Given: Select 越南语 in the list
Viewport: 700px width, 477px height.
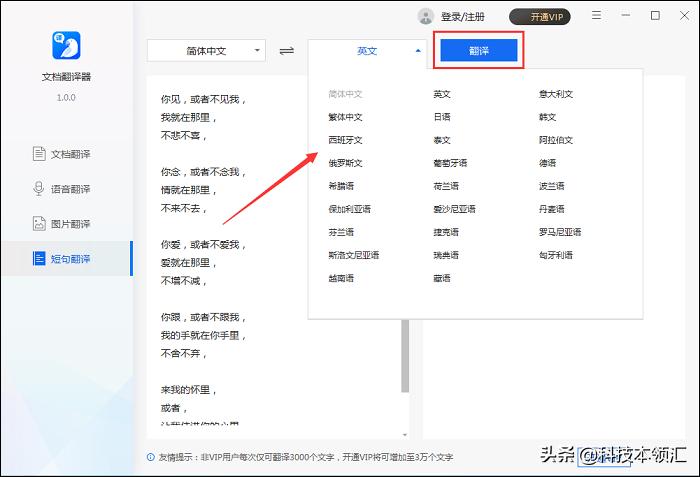Looking at the screenshot, I should (341, 278).
